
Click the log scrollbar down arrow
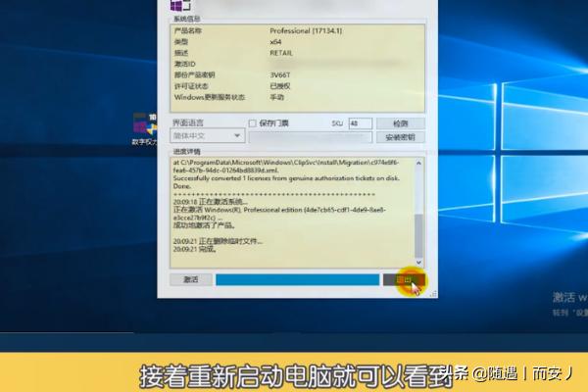419,263
